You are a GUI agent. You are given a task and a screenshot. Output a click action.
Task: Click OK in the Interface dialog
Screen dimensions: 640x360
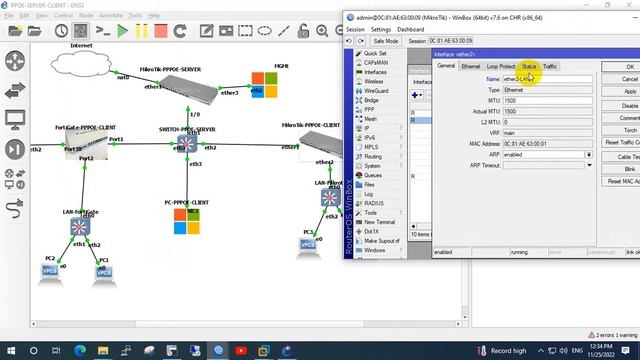point(621,67)
